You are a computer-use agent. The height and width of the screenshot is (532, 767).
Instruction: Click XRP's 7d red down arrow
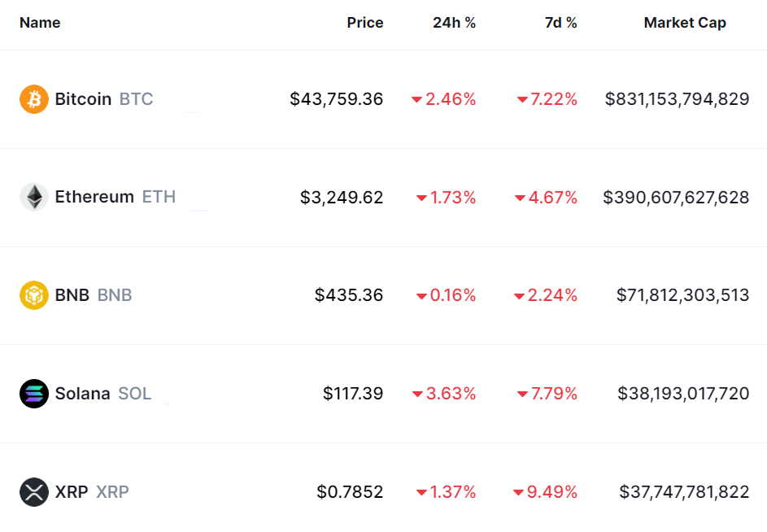518,493
